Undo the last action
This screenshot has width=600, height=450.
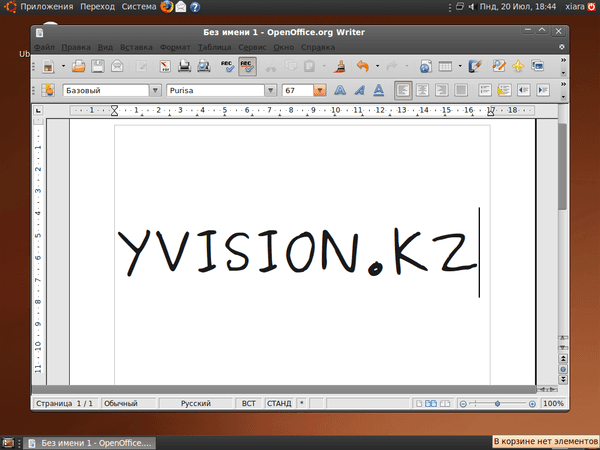[363, 66]
